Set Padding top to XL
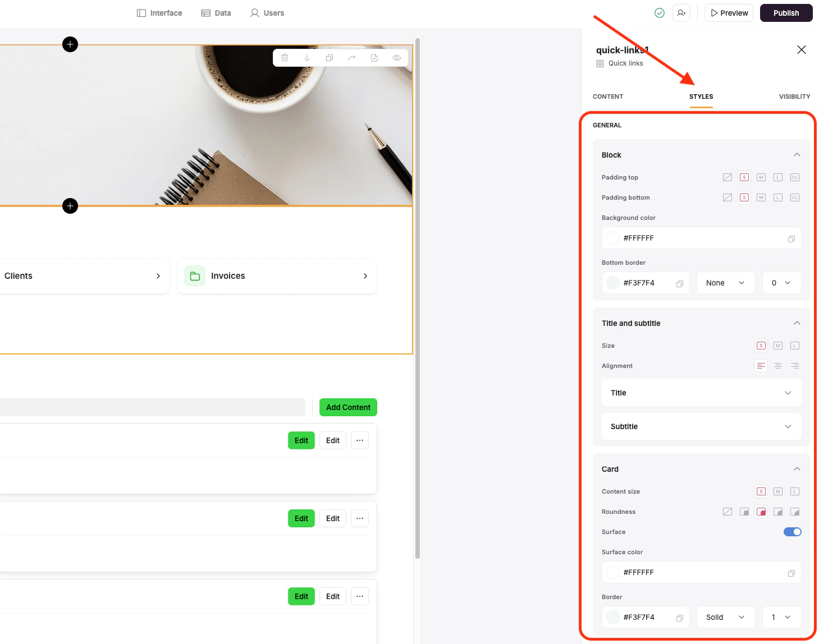 pyautogui.click(x=795, y=177)
